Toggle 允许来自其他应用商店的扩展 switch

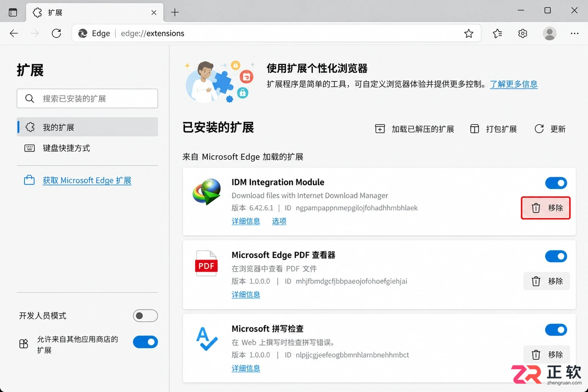(x=145, y=342)
